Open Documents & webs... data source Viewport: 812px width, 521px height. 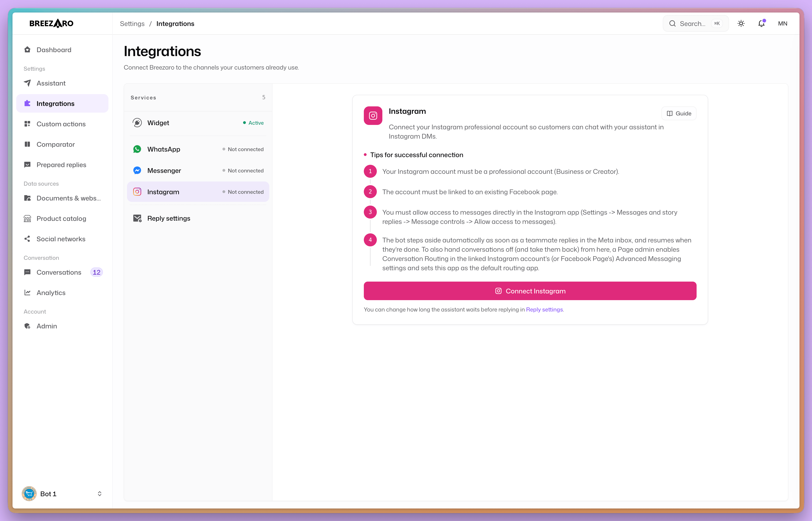(62, 198)
